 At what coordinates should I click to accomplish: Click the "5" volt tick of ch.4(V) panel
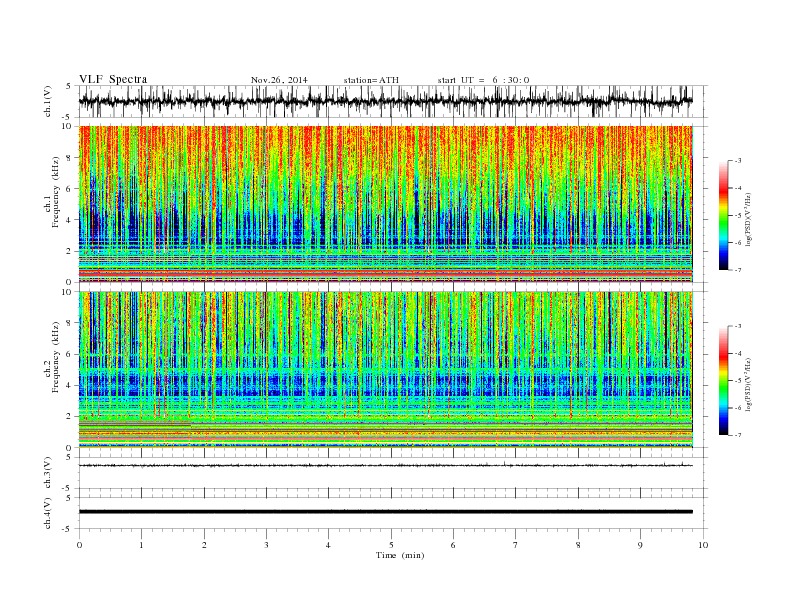point(69,498)
